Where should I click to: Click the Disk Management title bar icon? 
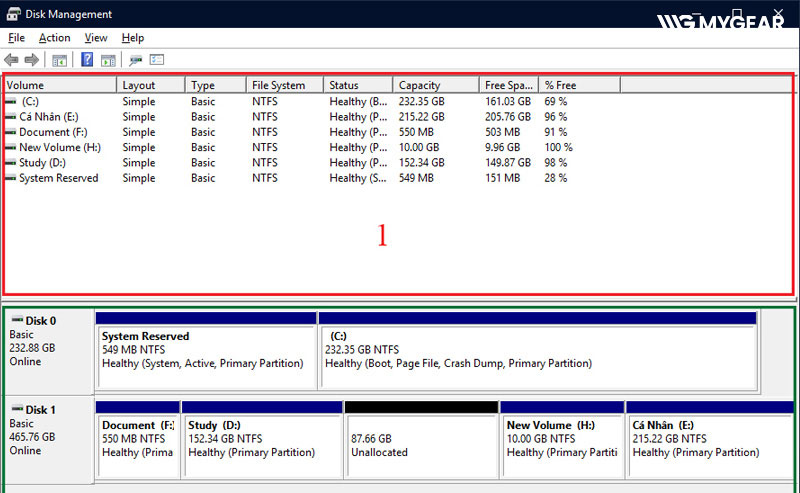point(12,14)
